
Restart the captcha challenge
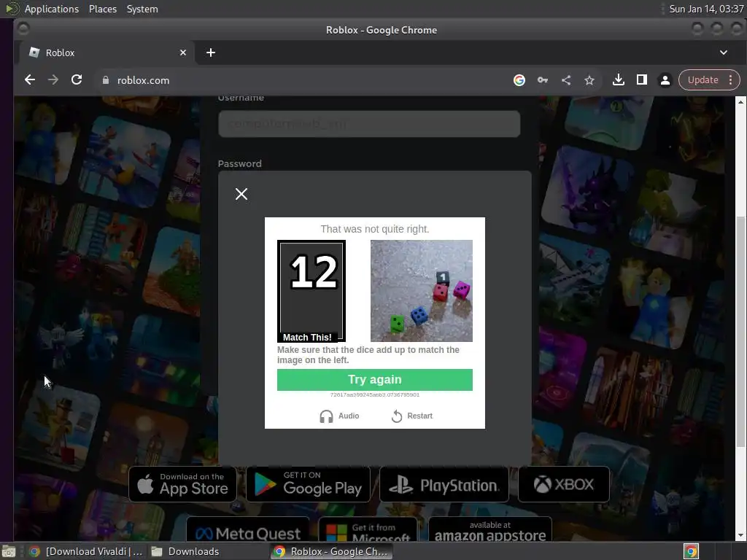click(411, 416)
